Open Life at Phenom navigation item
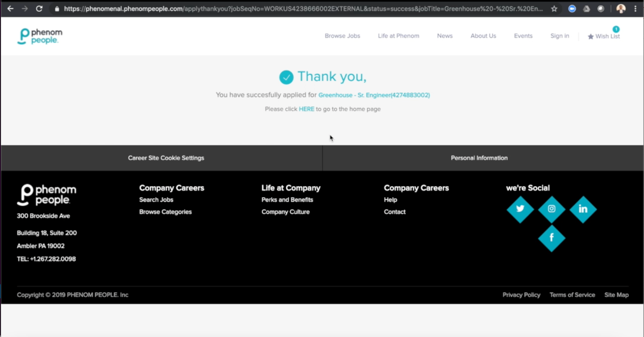 pos(398,36)
